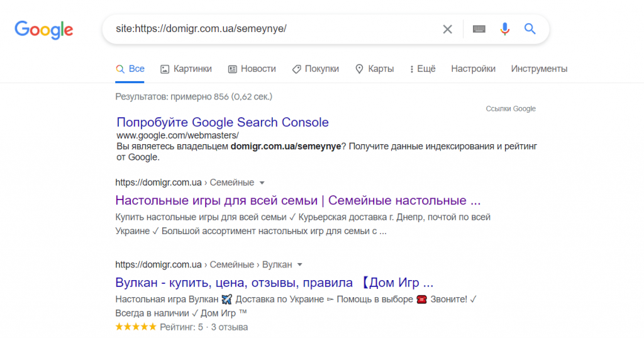This screenshot has width=644, height=338.
Task: Click the Вы являетесь владельцем description text
Action: pos(326,152)
